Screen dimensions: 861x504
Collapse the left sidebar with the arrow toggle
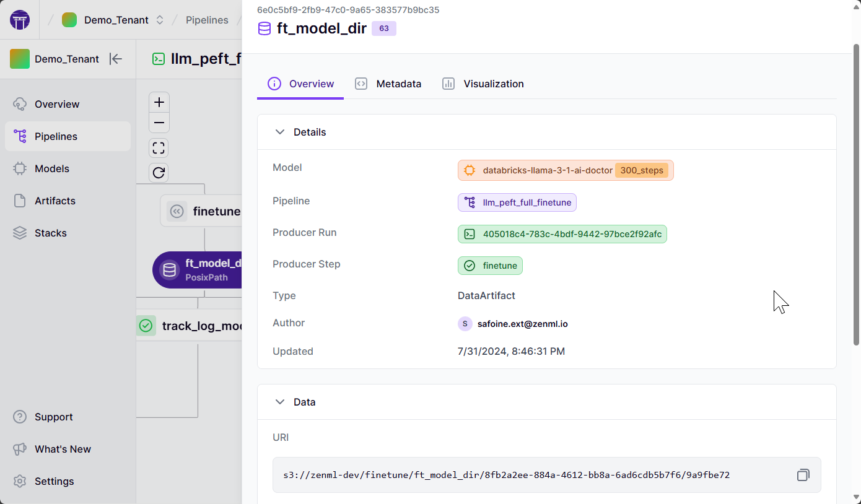[x=116, y=59]
